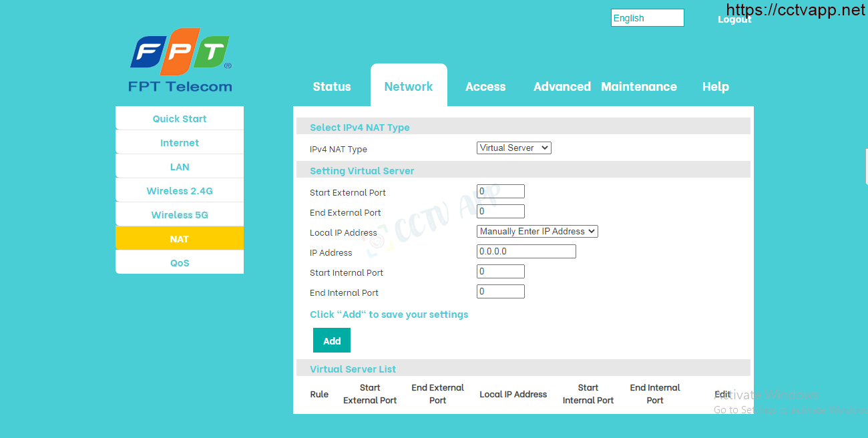Viewport: 868px width, 438px height.
Task: Open the LAN settings menu item
Action: click(180, 167)
